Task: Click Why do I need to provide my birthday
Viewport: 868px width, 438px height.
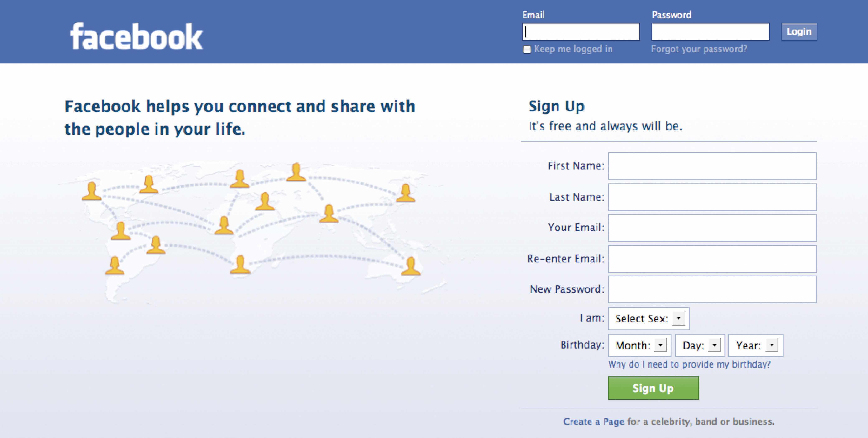Action: click(x=689, y=364)
